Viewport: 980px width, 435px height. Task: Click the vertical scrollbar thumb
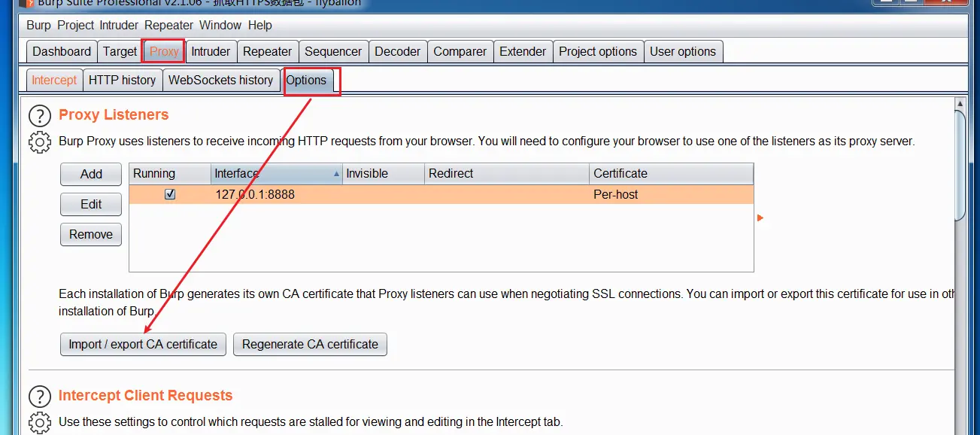pyautogui.click(x=960, y=166)
